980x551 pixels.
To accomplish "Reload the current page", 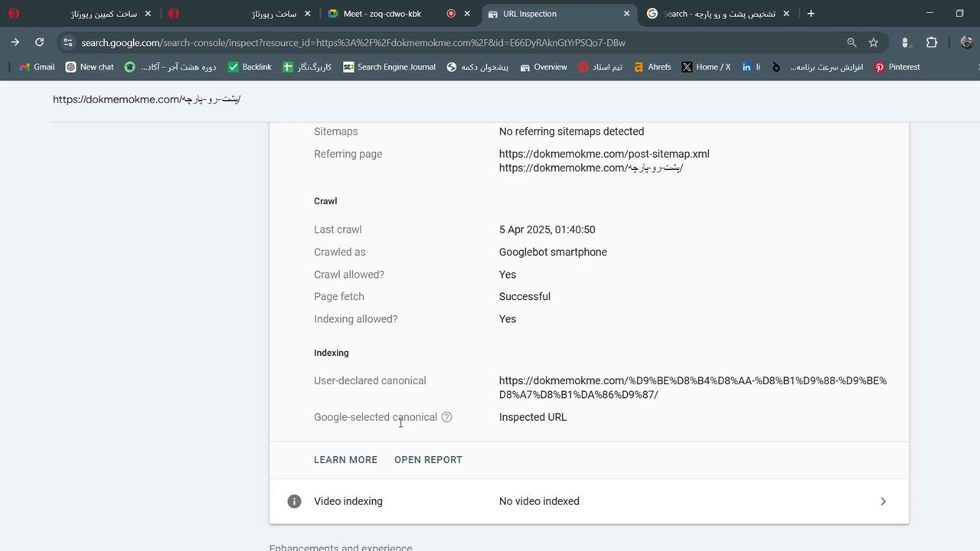I will pyautogui.click(x=39, y=43).
